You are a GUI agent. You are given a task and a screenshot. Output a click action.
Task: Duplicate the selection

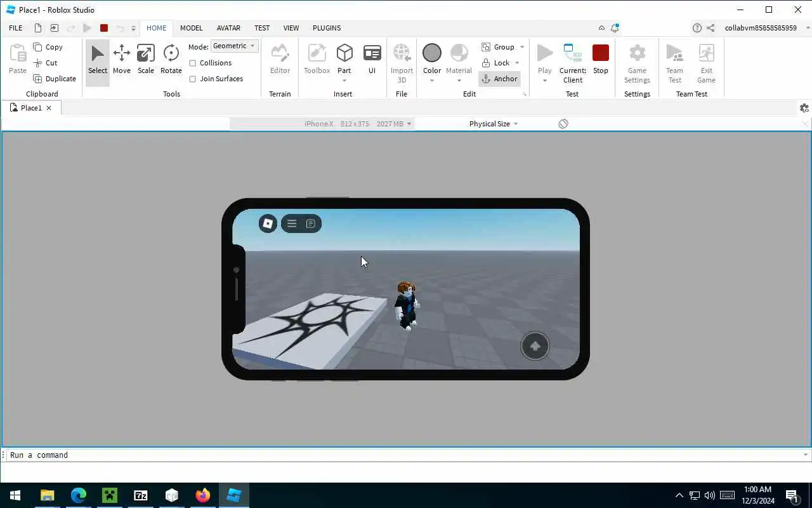[55, 79]
